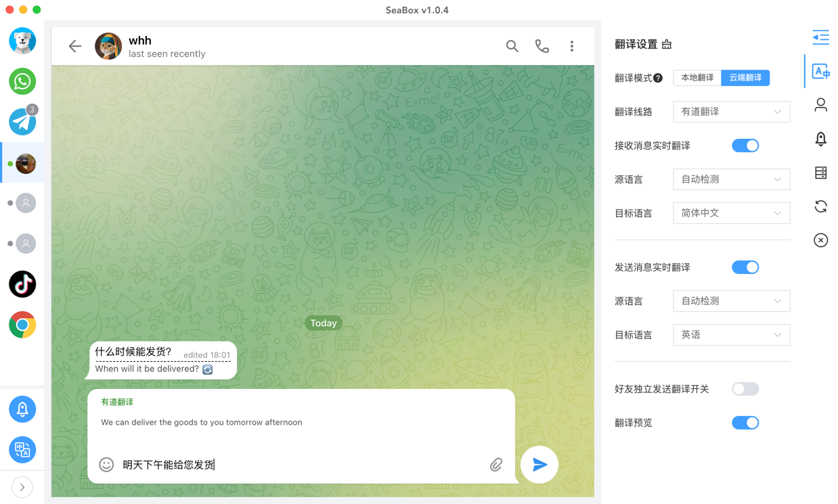Start a voice call with whh
This screenshot has width=838, height=504.
(542, 46)
